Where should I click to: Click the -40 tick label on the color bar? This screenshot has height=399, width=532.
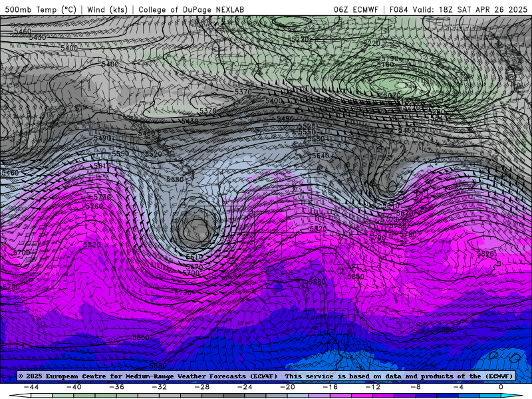point(74,387)
